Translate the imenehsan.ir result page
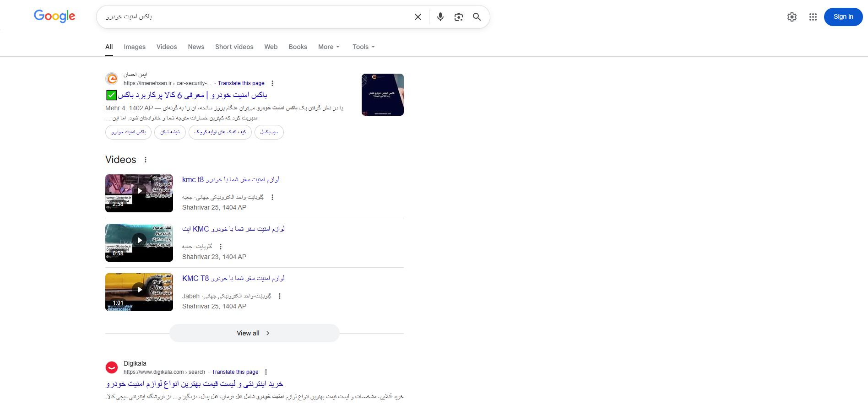868x410 pixels. click(241, 83)
